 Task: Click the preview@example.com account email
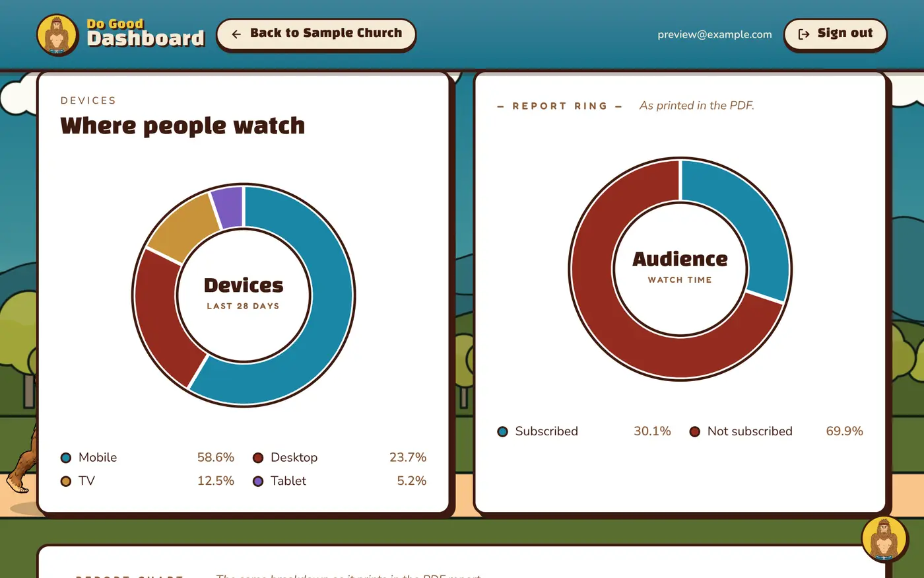click(715, 34)
